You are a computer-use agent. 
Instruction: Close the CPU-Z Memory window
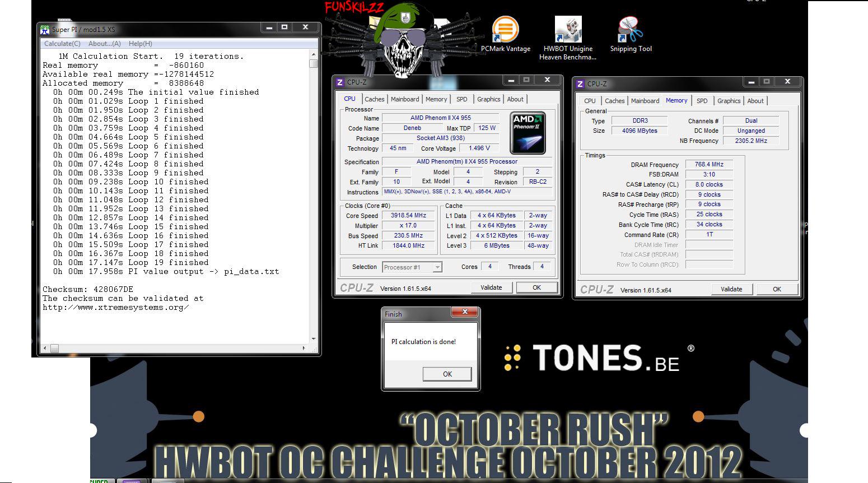pos(787,81)
